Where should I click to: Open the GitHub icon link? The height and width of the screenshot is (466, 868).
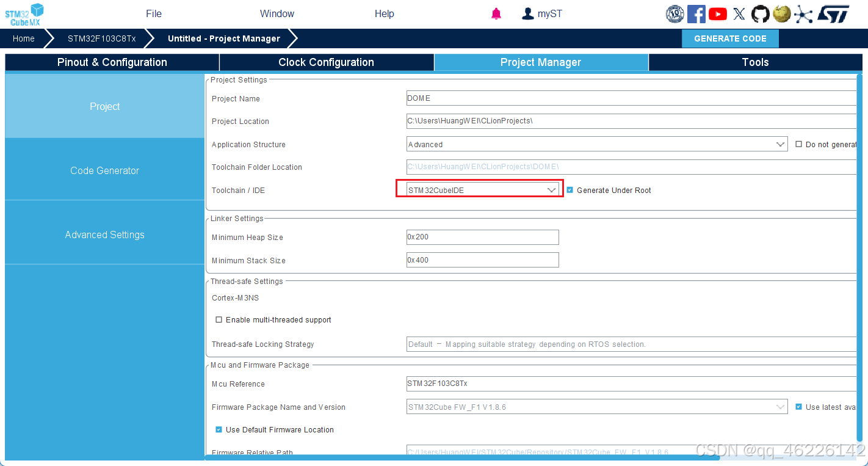761,13
